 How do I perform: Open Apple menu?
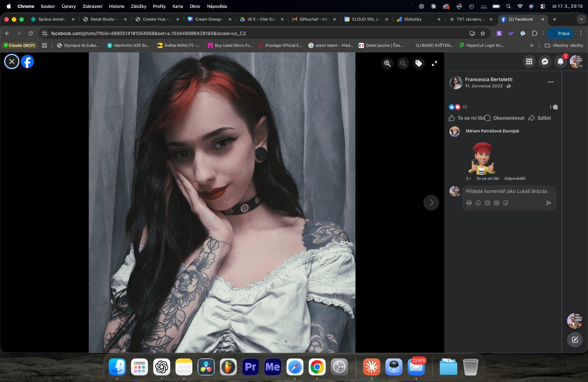coord(9,6)
